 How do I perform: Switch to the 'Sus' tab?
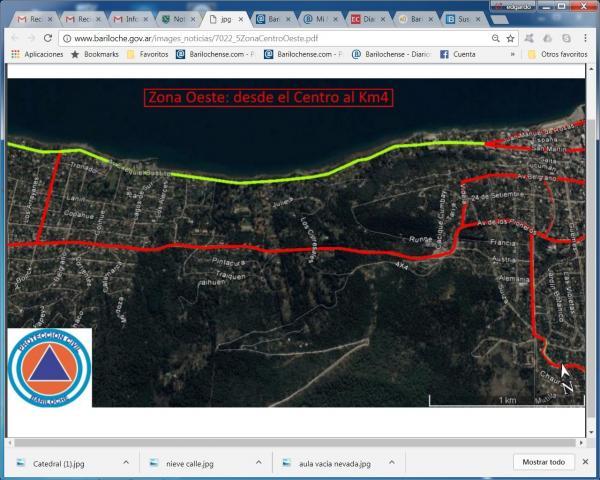click(463, 19)
